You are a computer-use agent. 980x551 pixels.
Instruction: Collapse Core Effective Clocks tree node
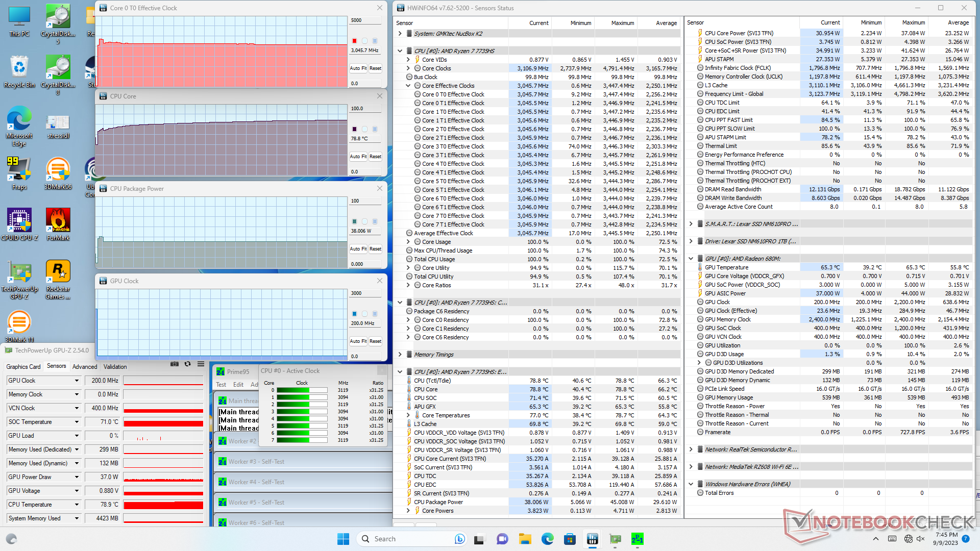[408, 86]
